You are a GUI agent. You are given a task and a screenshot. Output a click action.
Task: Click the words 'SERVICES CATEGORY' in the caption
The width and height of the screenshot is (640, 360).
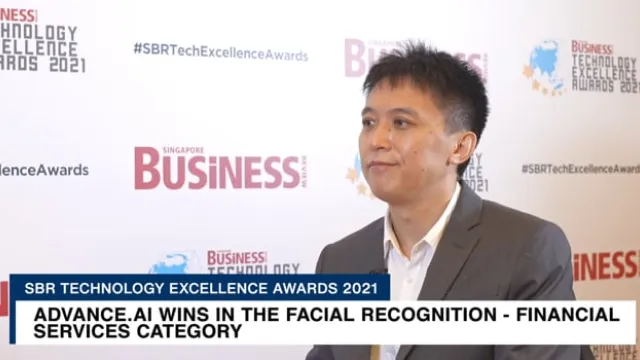pos(138,331)
